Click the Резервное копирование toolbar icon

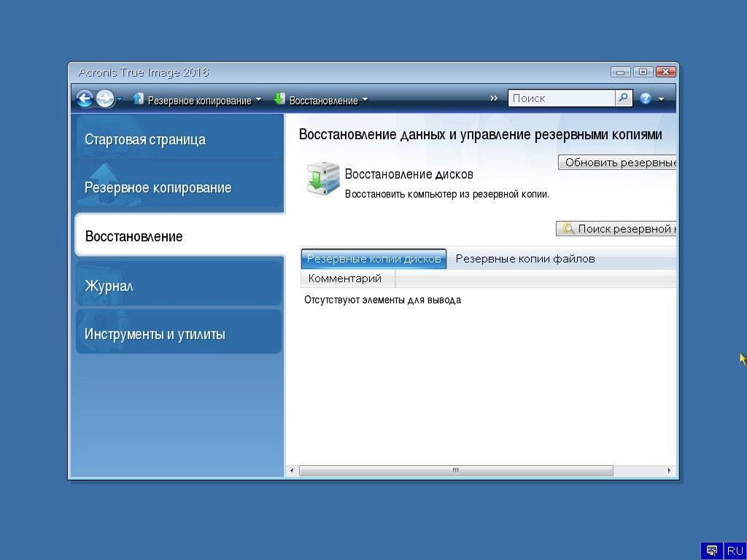pos(138,98)
